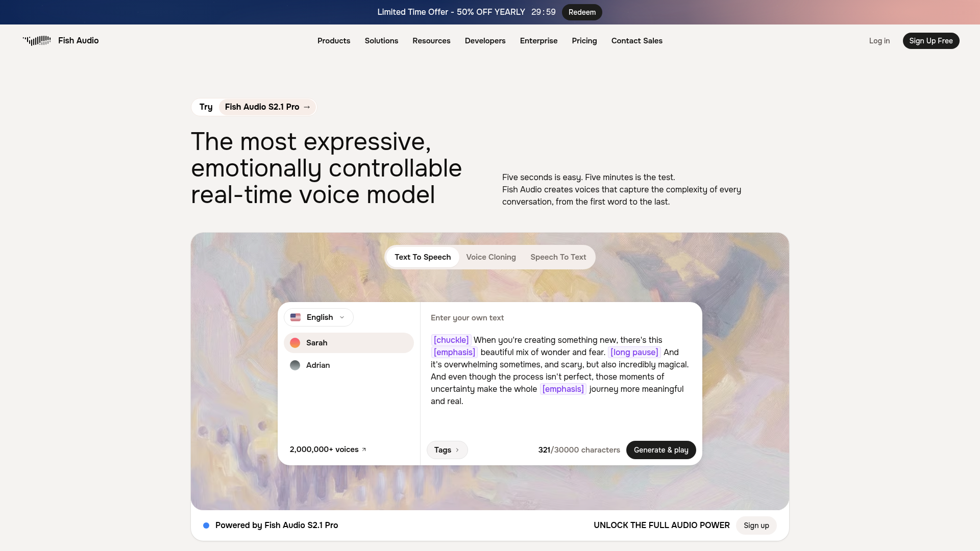Open the Pricing page

tap(584, 41)
